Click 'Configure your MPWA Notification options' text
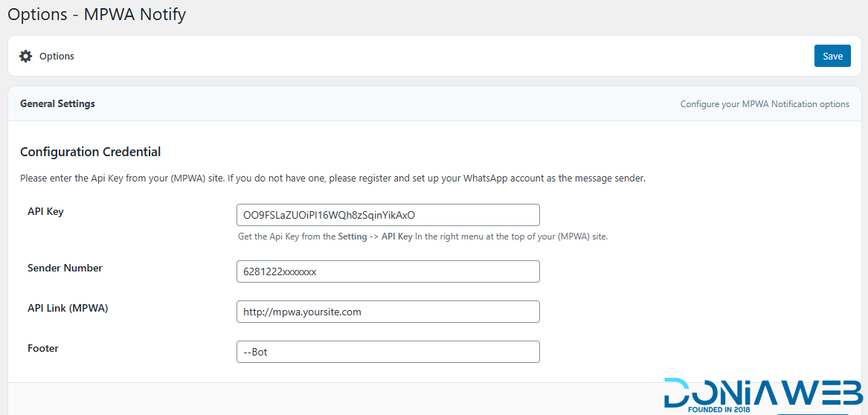868x415 pixels. [765, 104]
